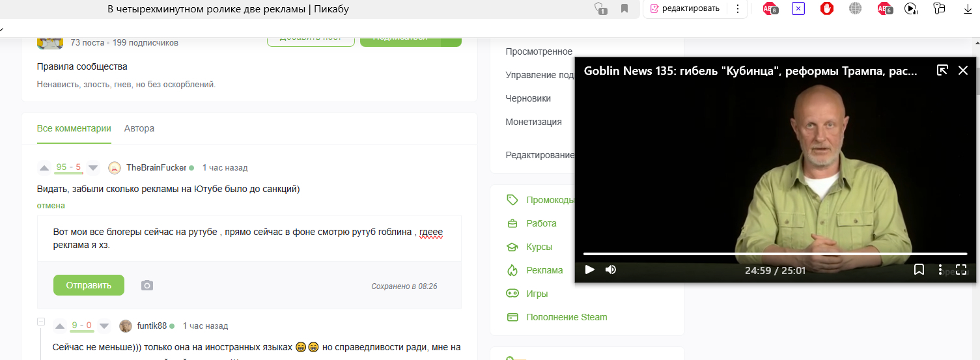Click the red stop-hand ad blocker extension
The height and width of the screenshot is (360, 980).
click(x=827, y=8)
